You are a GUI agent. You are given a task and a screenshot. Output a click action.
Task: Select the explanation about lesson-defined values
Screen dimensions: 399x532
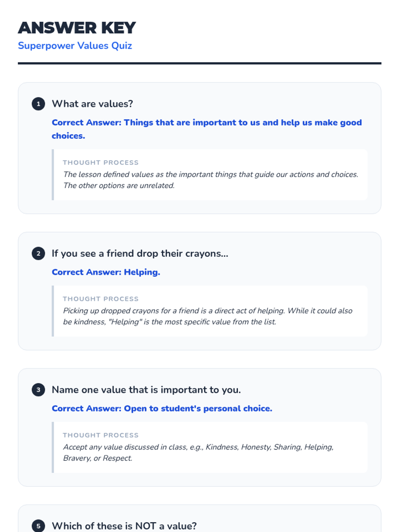click(x=210, y=180)
